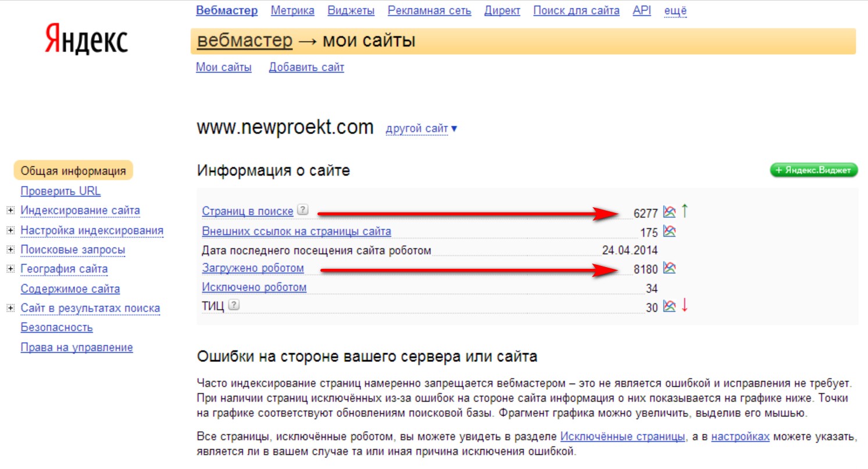
Task: Open chart icon for ТИЦ row
Action: [669, 306]
